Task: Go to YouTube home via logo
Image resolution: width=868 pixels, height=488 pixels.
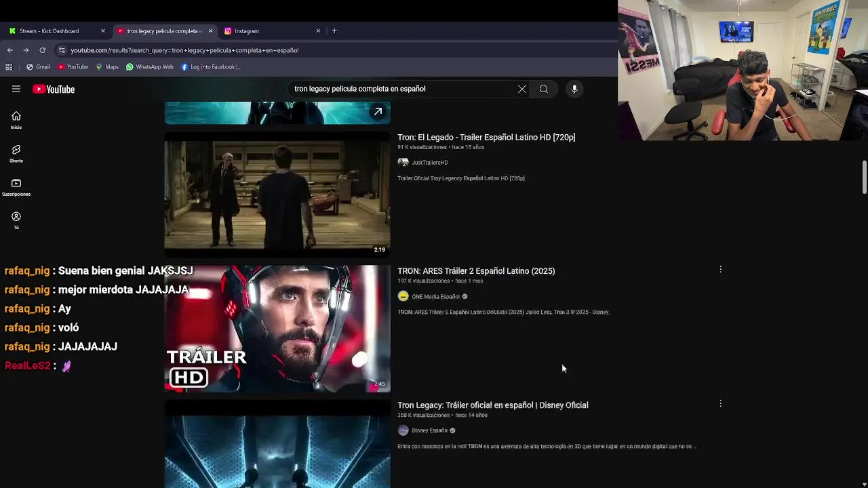Action: [x=54, y=89]
